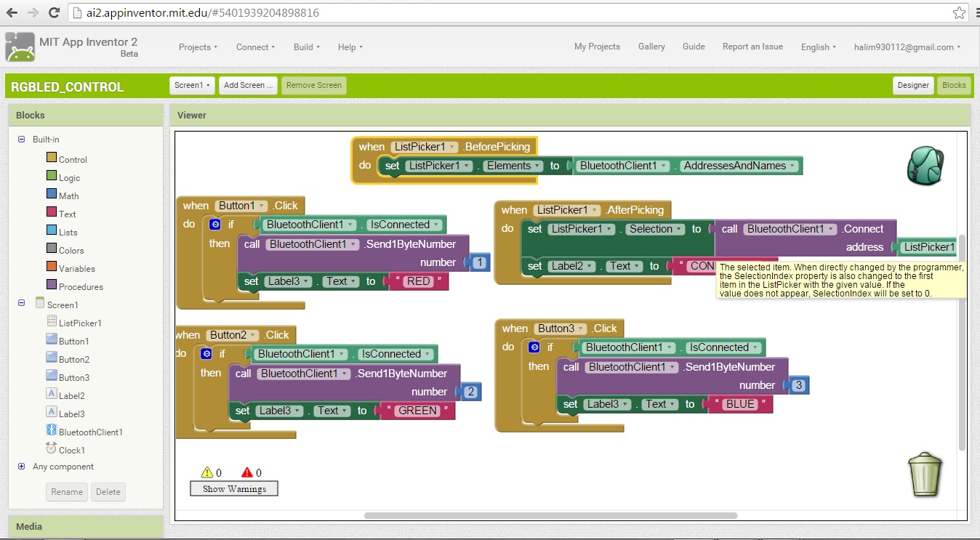Select the "BLUE" text string block
This screenshot has height=540, width=980.
click(x=740, y=404)
